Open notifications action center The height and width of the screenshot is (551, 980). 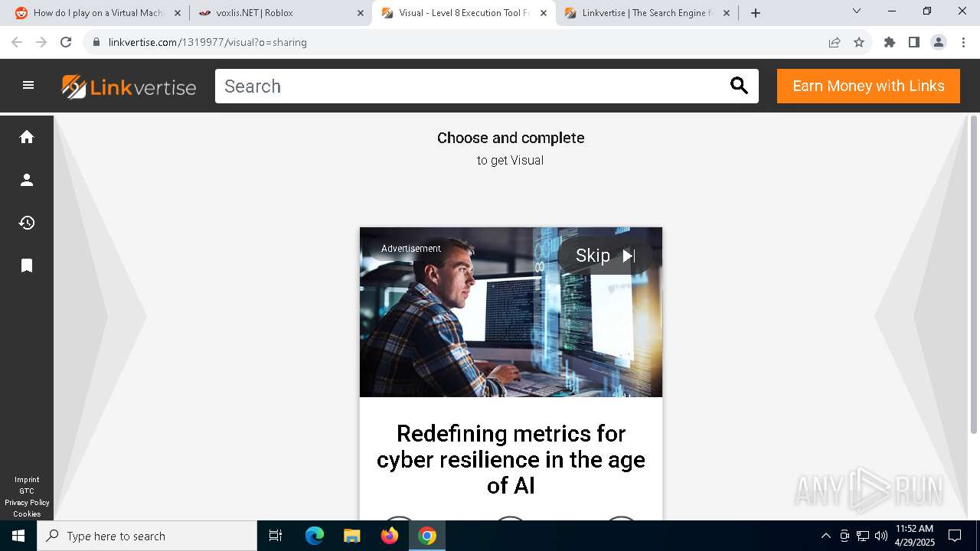955,536
